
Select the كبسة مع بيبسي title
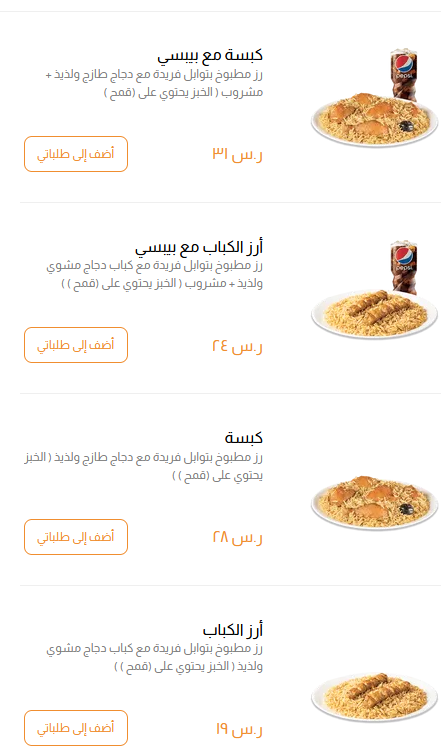click(x=210, y=55)
